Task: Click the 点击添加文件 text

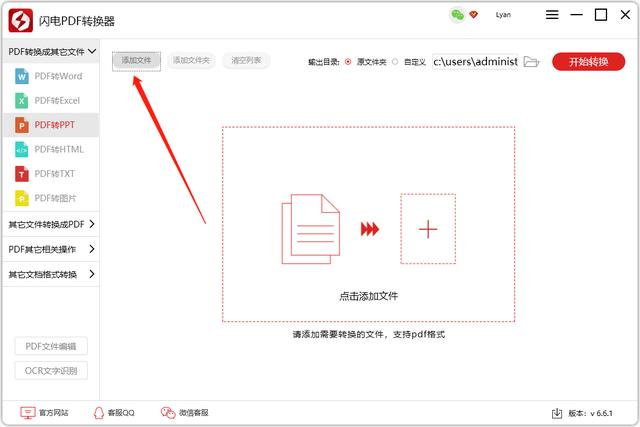Action: point(369,296)
